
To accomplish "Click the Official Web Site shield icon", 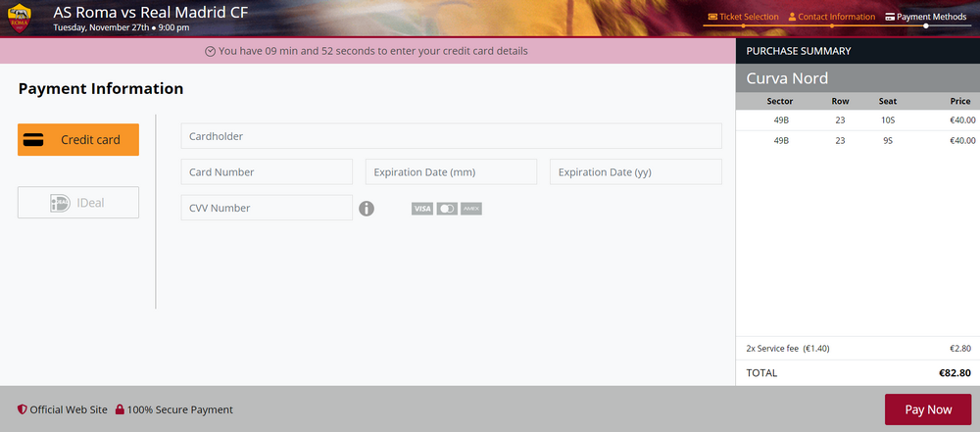I will (22, 409).
